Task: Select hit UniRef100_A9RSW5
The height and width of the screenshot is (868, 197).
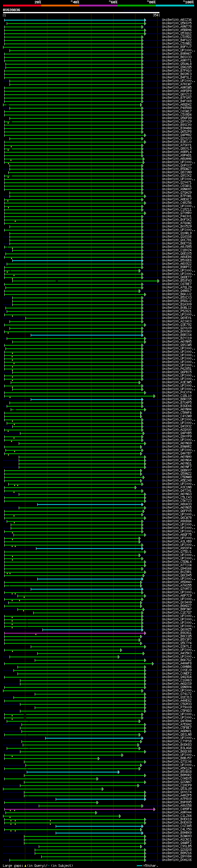Action: [177, 88]
